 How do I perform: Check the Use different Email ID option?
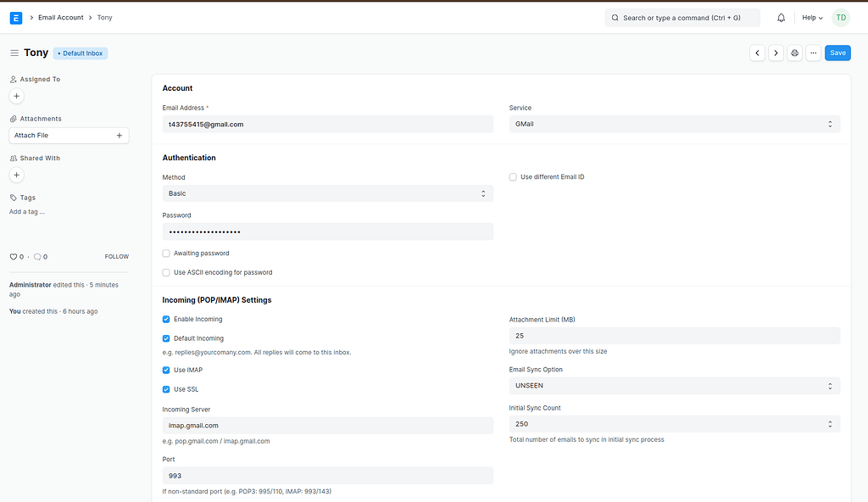tap(513, 176)
